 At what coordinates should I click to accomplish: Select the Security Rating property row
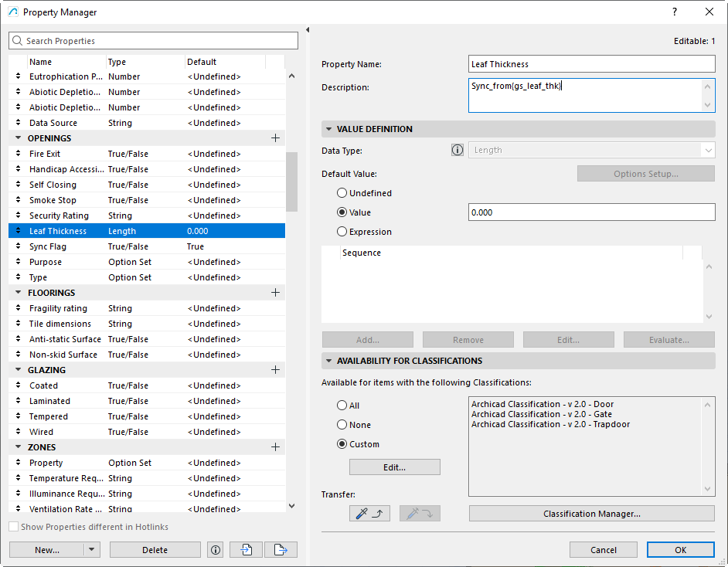click(x=147, y=216)
